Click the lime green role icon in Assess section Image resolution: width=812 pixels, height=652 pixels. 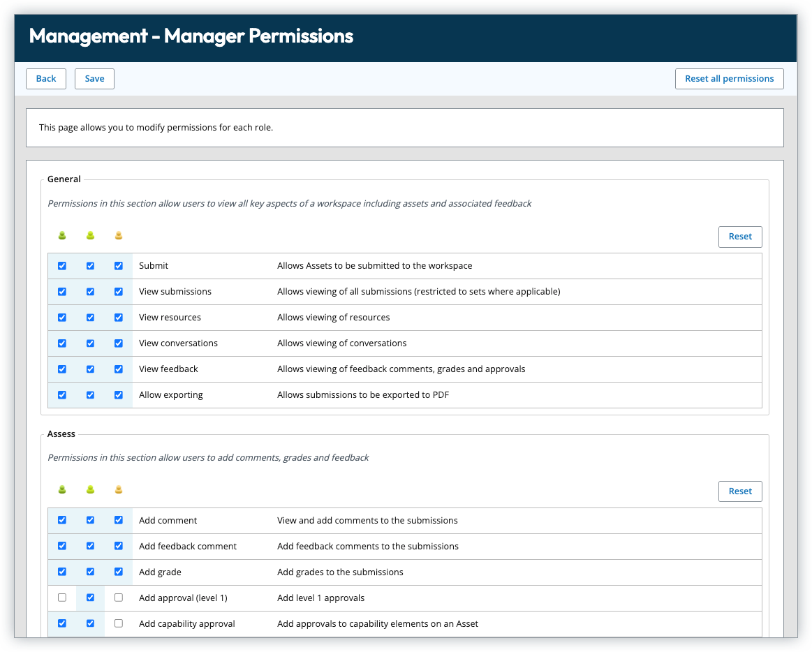(x=90, y=490)
